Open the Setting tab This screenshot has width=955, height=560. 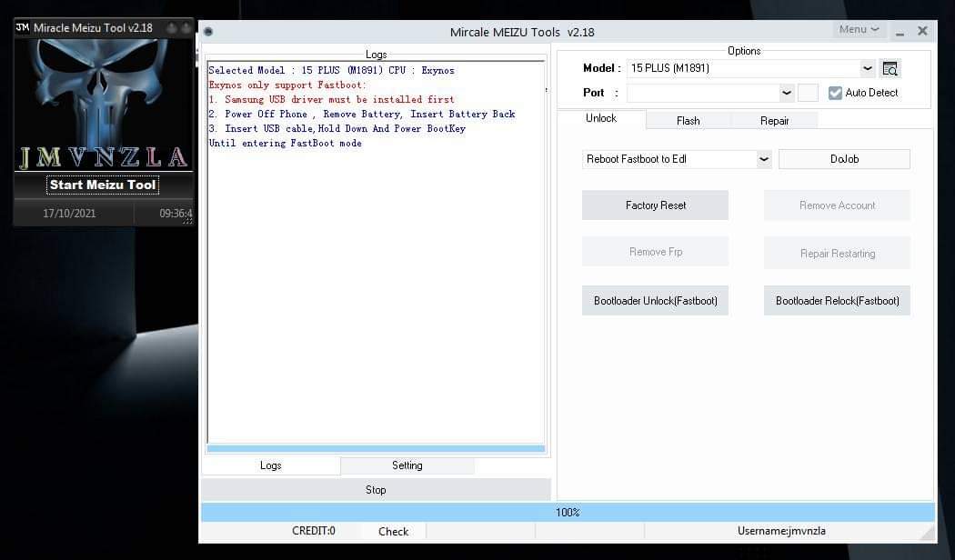coord(407,465)
